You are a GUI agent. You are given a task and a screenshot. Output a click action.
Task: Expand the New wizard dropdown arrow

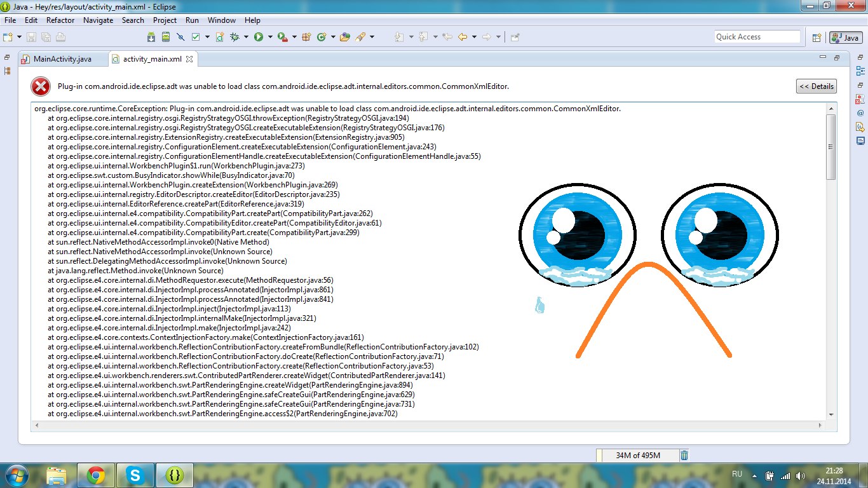pos(20,37)
